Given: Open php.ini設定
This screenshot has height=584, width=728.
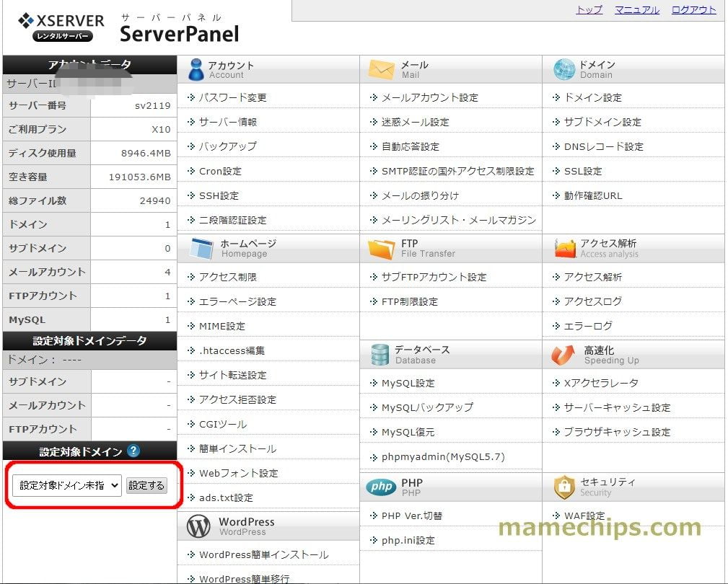Looking at the screenshot, I should [408, 541].
